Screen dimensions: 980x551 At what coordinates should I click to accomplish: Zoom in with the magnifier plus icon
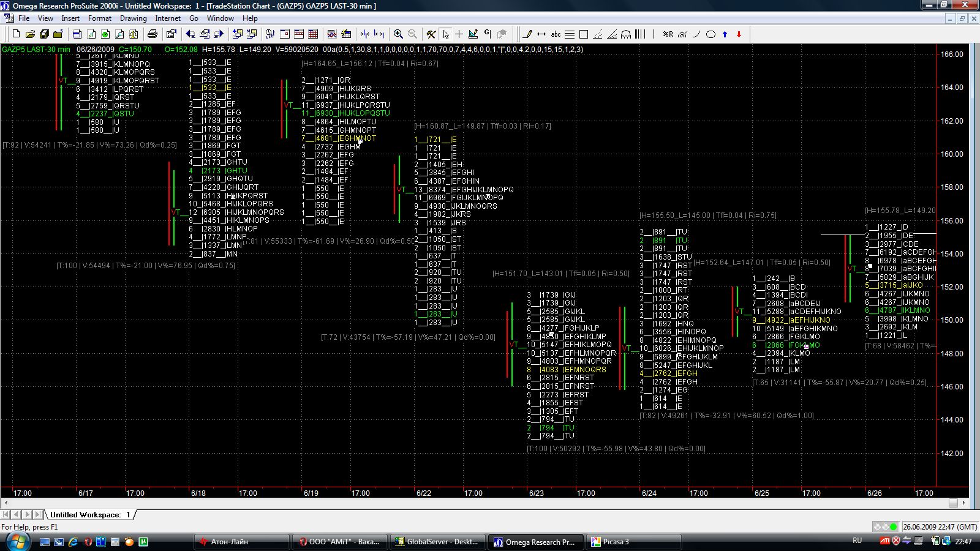pos(398,34)
